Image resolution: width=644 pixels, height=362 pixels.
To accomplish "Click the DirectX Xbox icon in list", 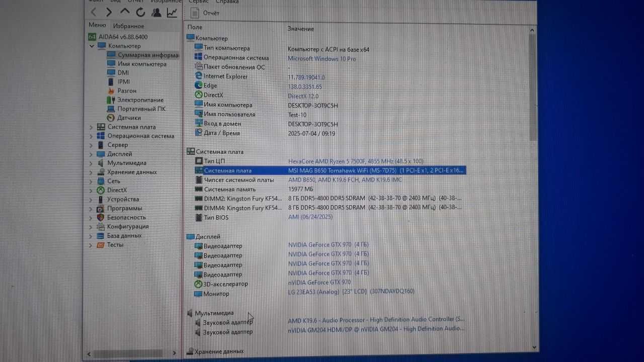I will tap(199, 95).
